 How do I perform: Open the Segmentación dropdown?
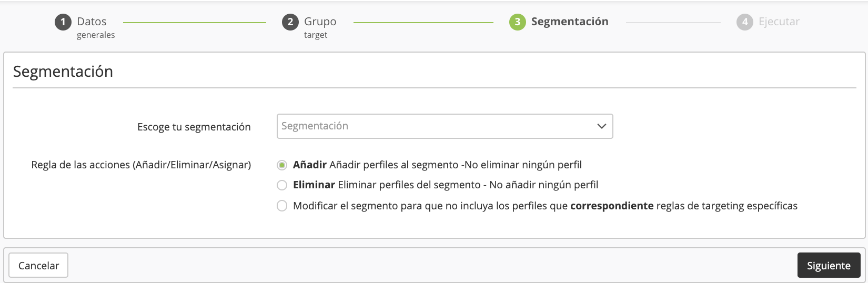point(437,126)
